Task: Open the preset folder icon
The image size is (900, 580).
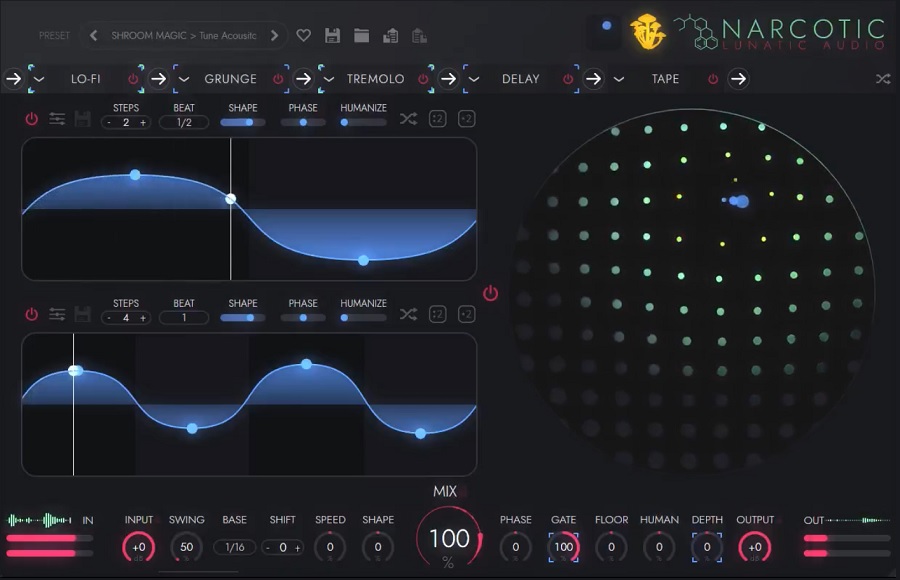Action: (362, 36)
